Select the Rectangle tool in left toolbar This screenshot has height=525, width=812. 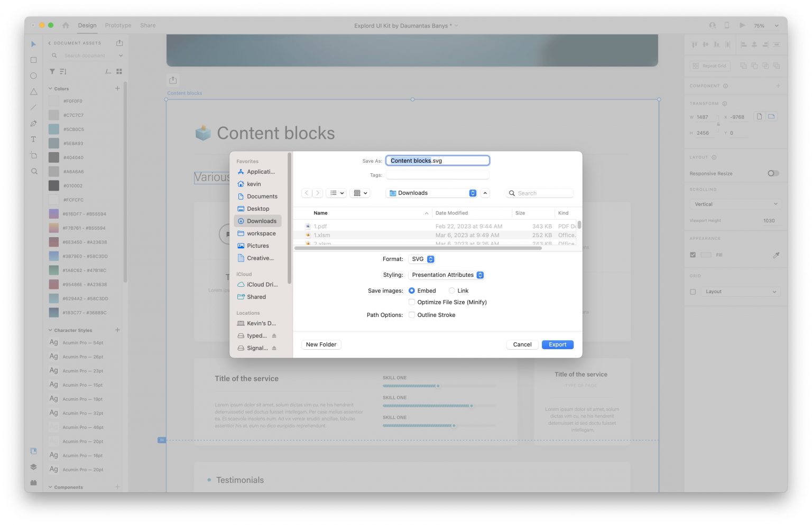[x=33, y=60]
